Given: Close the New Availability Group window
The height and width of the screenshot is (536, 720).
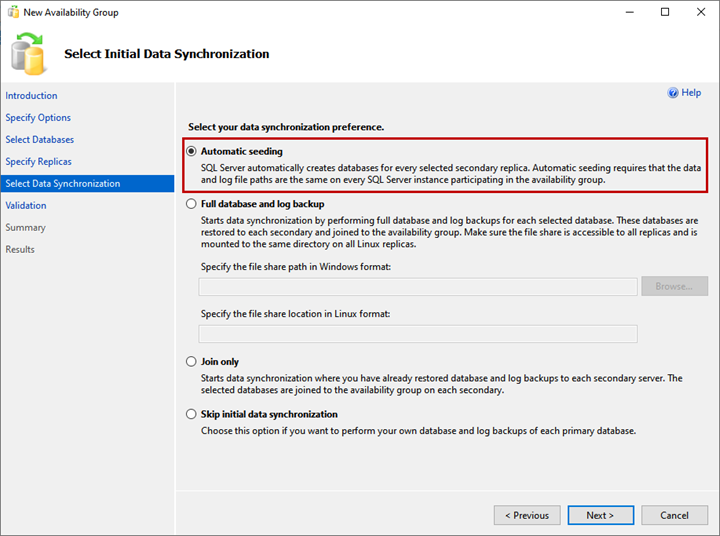Looking at the screenshot, I should (x=701, y=12).
